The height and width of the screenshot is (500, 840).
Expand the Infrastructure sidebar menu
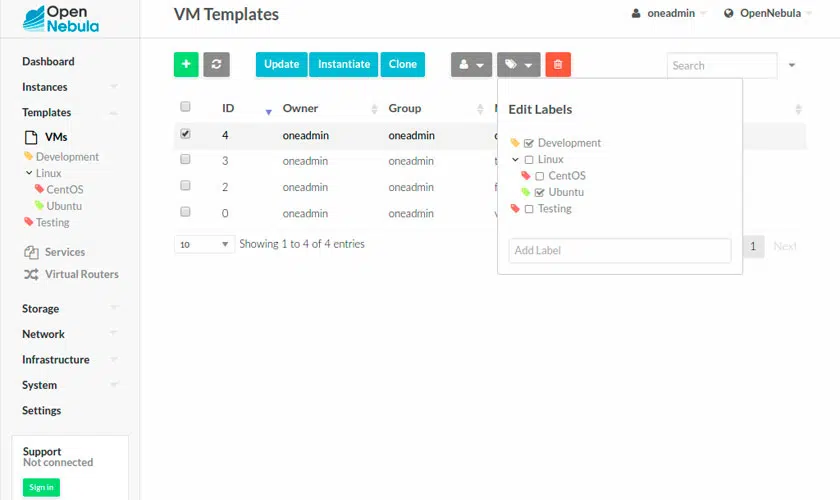coord(114,359)
